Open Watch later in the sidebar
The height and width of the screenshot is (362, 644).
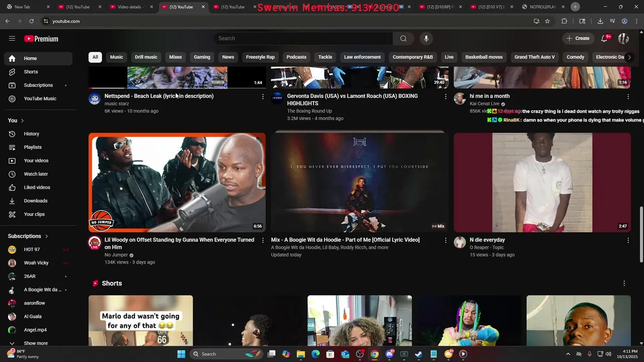38,174
